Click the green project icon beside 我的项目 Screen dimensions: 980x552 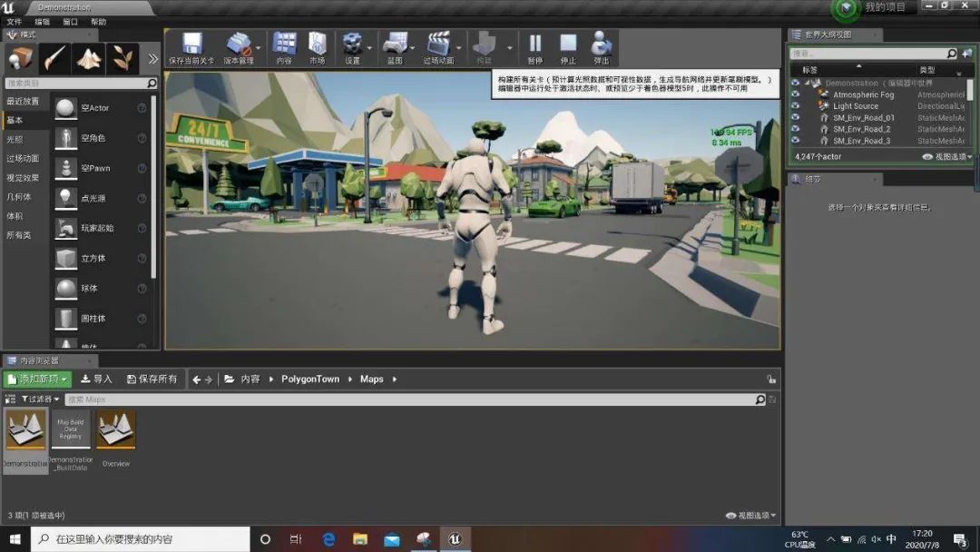847,8
